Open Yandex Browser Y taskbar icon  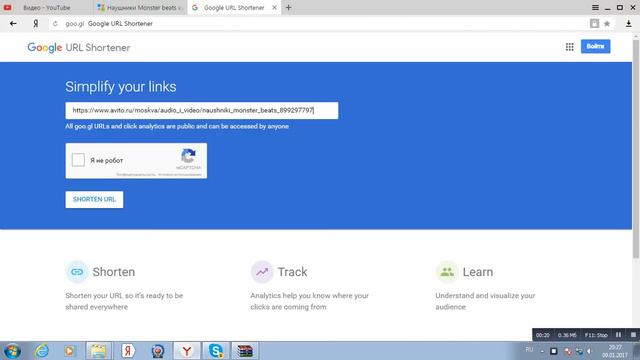coord(187,351)
